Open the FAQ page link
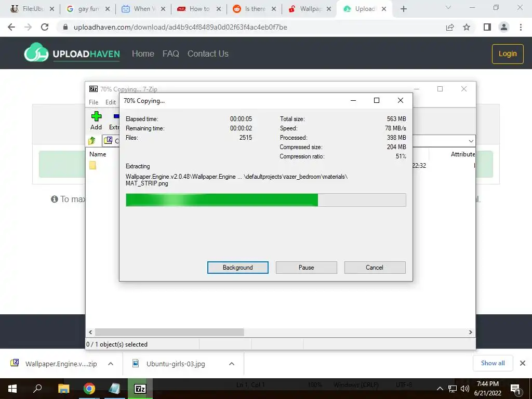 [x=170, y=54]
